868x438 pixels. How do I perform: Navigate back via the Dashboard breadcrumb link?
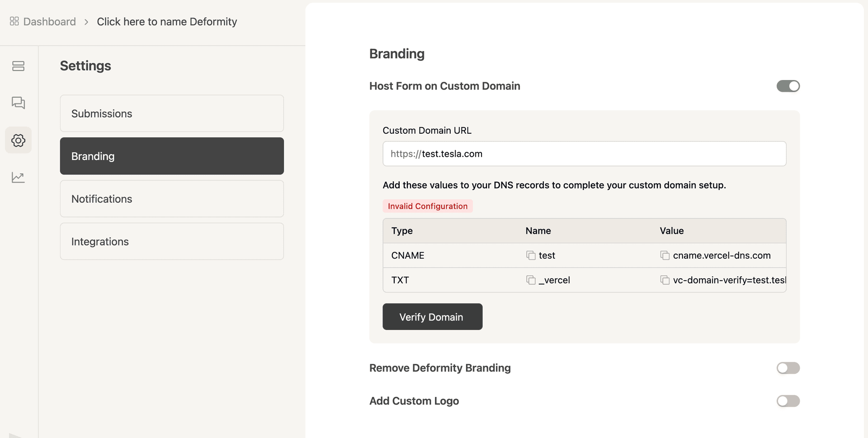(49, 21)
